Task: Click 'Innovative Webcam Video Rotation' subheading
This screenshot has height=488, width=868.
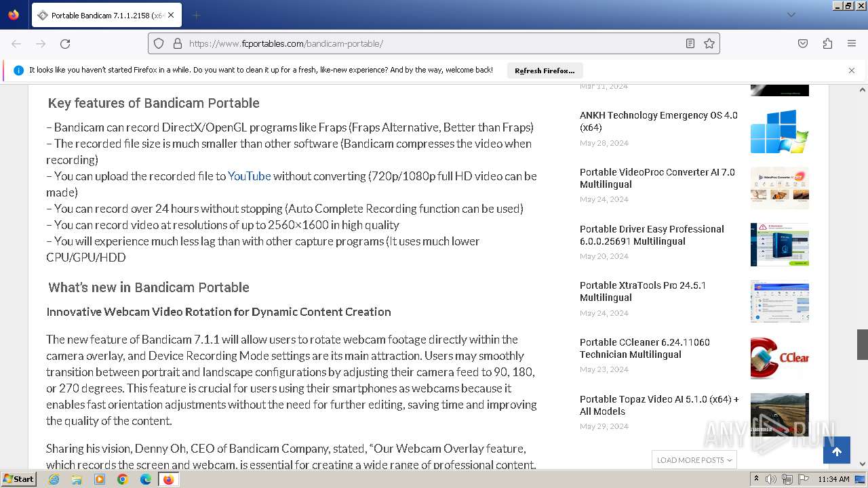Action: click(218, 312)
